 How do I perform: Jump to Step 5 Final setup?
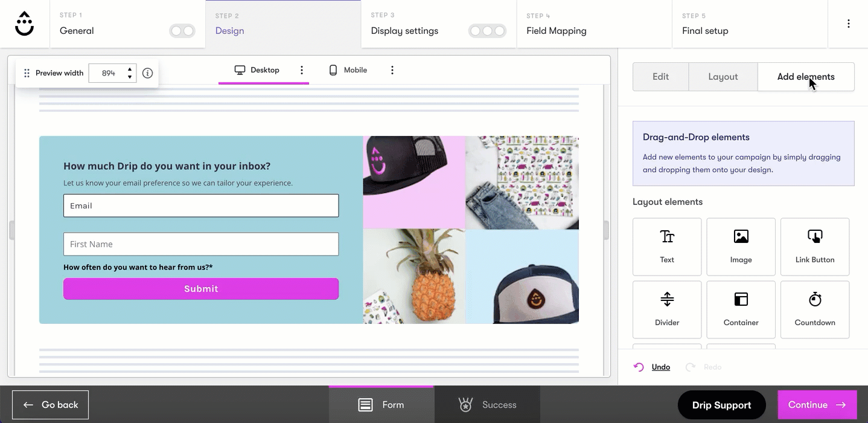point(750,24)
